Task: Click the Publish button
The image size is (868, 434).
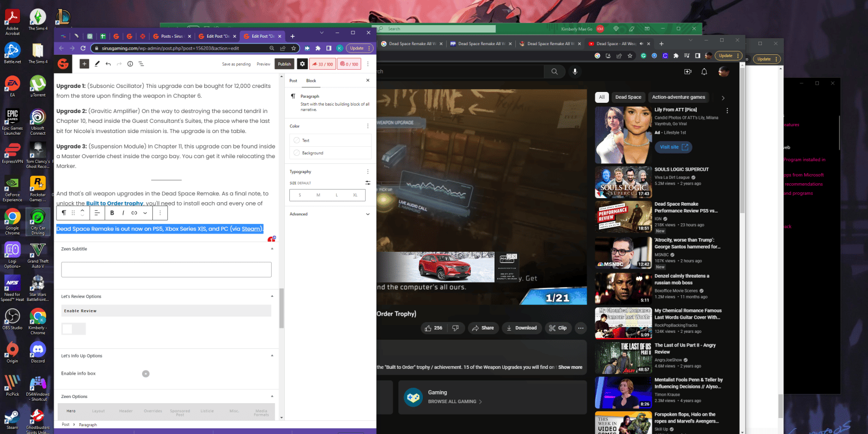Action: tap(285, 64)
